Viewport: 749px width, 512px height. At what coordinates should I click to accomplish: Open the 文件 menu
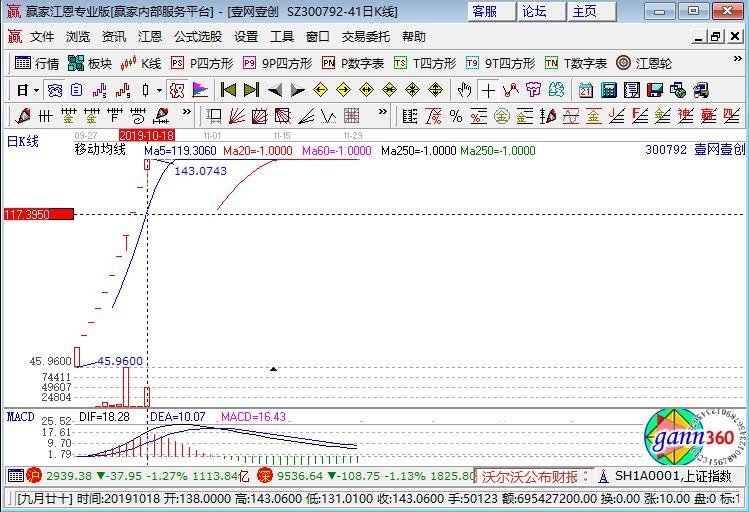coord(42,36)
